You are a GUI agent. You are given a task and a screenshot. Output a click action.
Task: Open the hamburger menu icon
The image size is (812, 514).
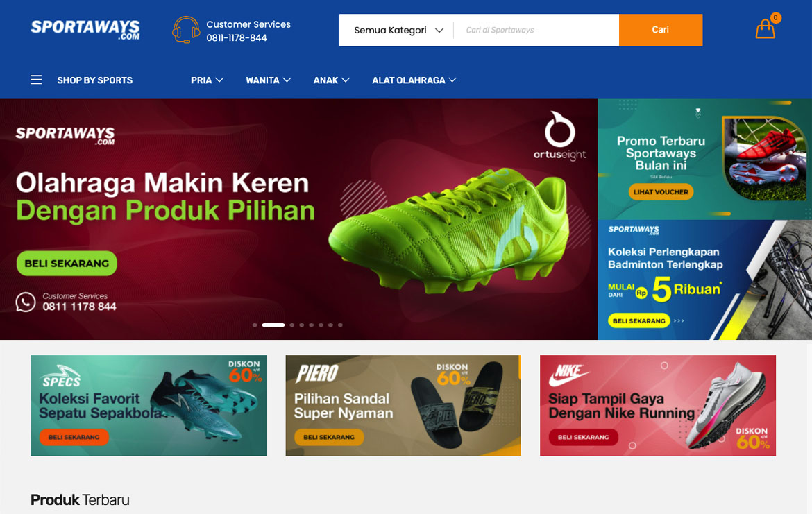35,80
